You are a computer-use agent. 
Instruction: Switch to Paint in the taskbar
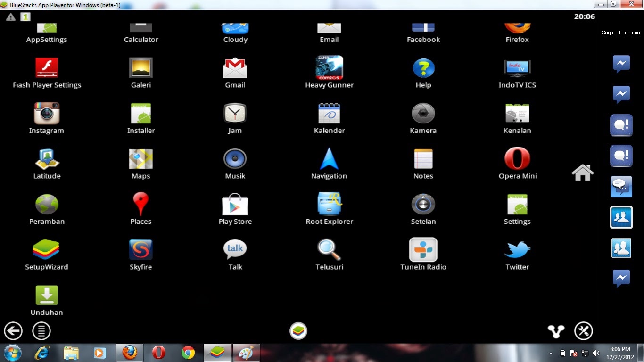pyautogui.click(x=246, y=353)
